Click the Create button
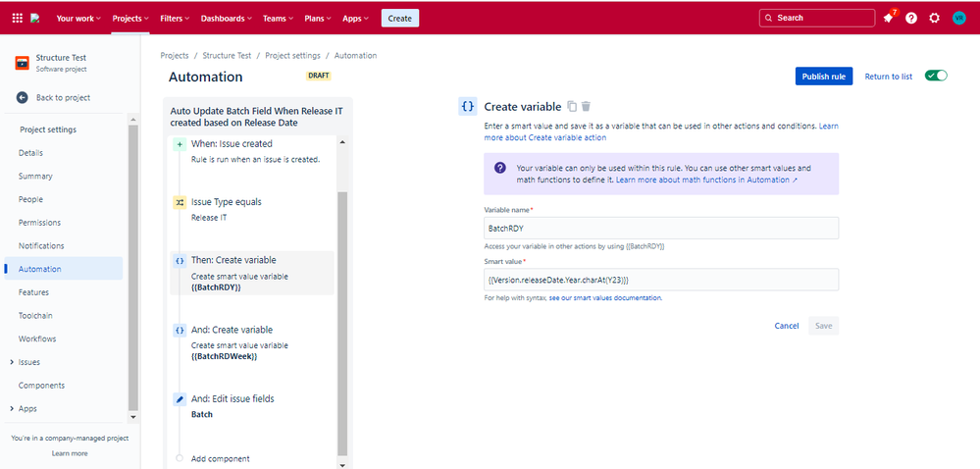The width and height of the screenshot is (980, 469). (400, 18)
